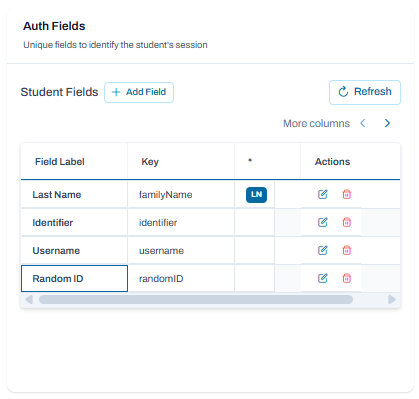
Task: Delete the Random ID field row
Action: tap(347, 278)
